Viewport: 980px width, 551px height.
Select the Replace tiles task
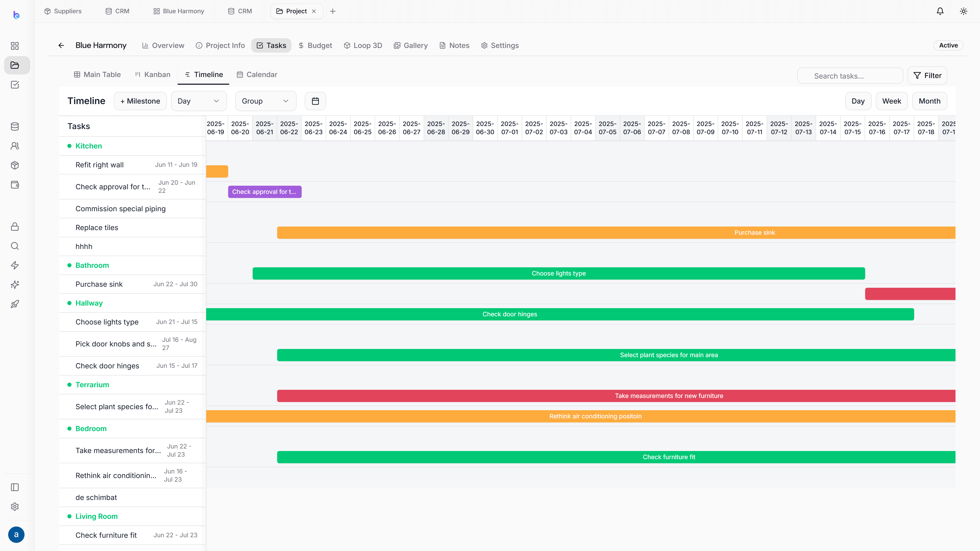pyautogui.click(x=132, y=228)
